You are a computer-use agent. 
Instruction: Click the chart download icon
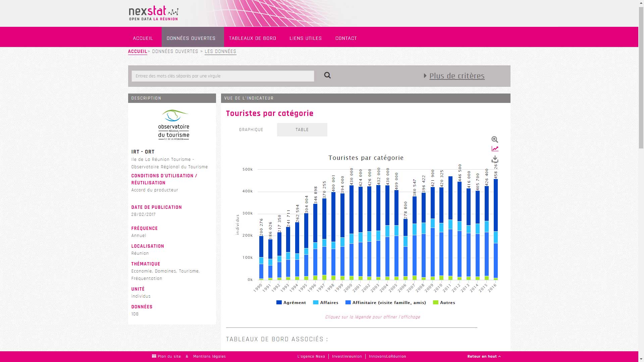[x=495, y=159]
